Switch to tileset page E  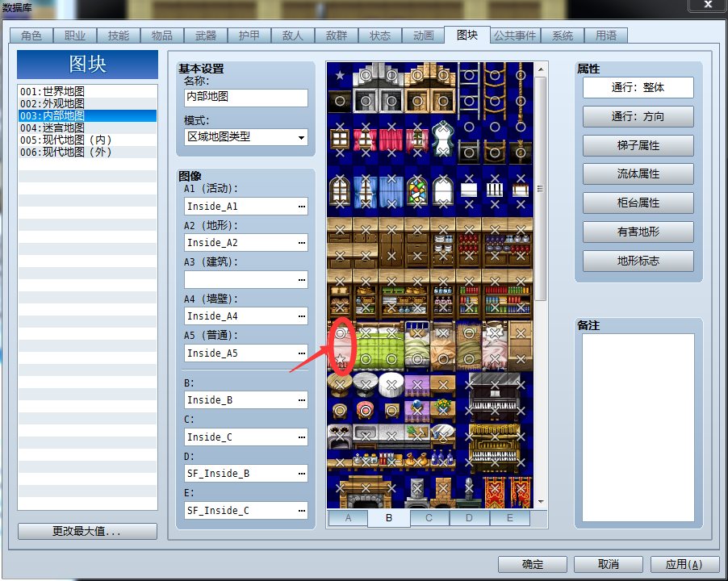click(510, 518)
